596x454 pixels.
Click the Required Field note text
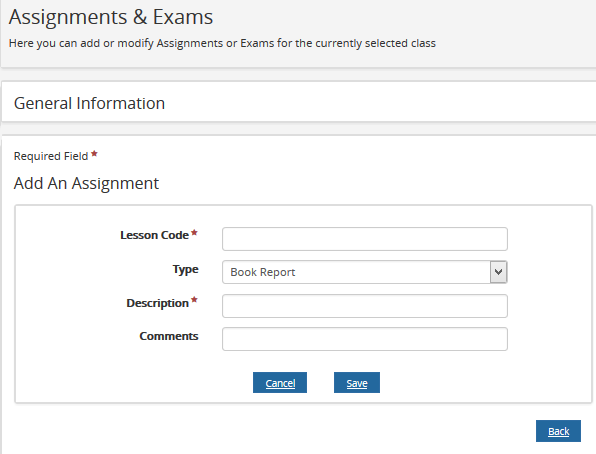(x=51, y=156)
